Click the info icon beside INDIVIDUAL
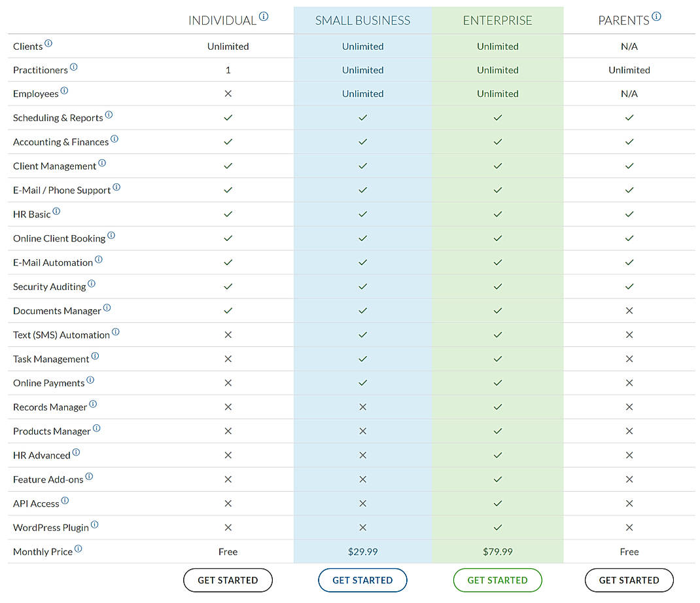700x603 pixels. (265, 15)
